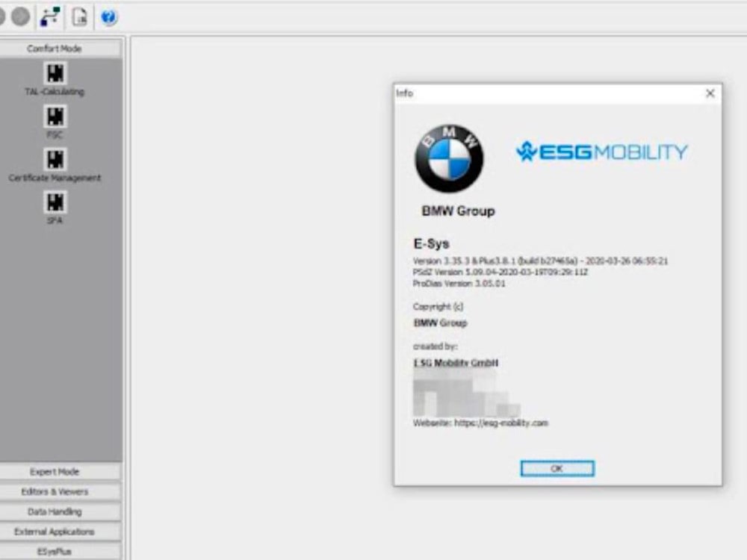Viewport: 747px width, 560px height.
Task: Click the BMW roundel logo
Action: pyautogui.click(x=449, y=159)
